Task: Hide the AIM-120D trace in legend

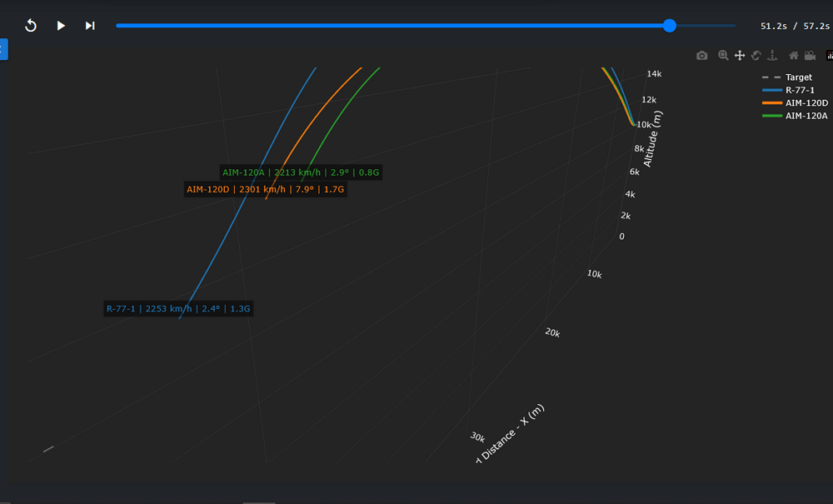Action: 806,103
